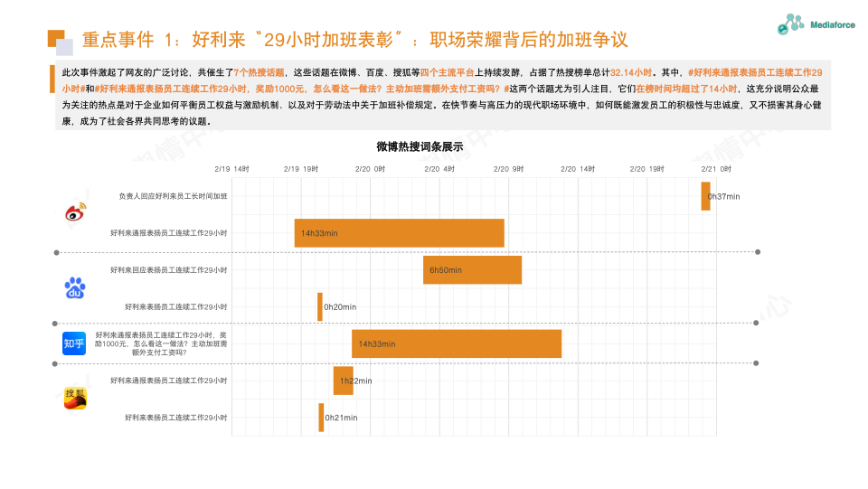Click the axis label 2/20 14时
868x489 pixels.
(x=578, y=169)
